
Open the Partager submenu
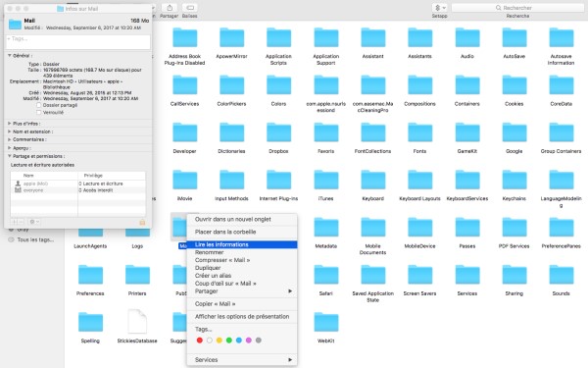coord(242,291)
